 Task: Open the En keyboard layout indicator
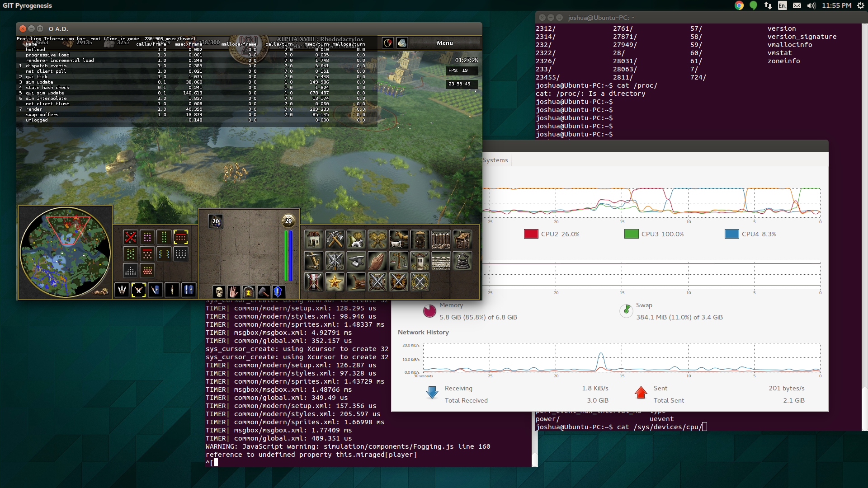click(x=783, y=5)
